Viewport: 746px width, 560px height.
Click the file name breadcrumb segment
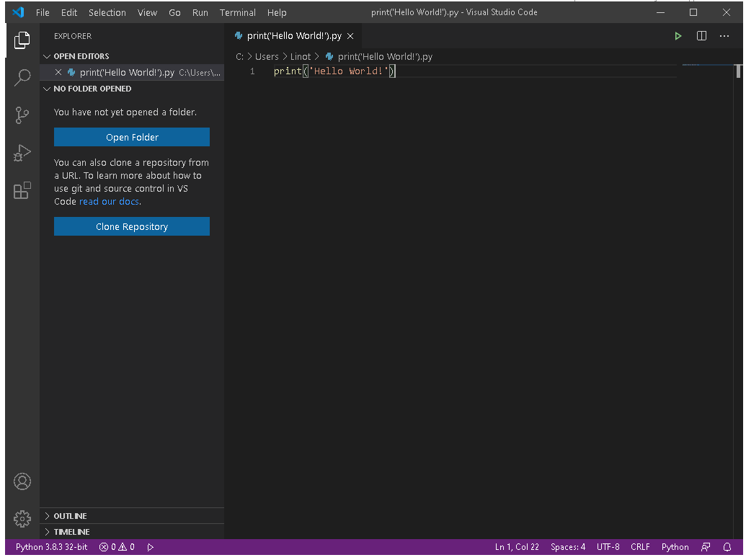[385, 57]
